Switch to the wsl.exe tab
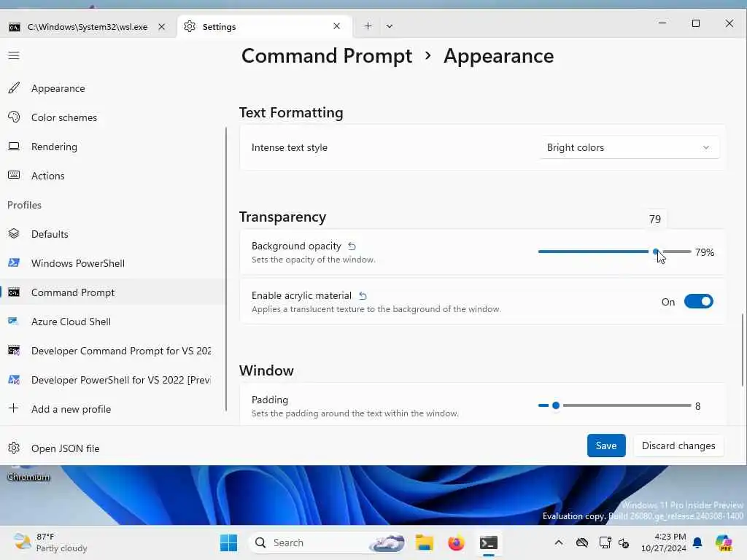The height and width of the screenshot is (560, 747). (x=88, y=27)
